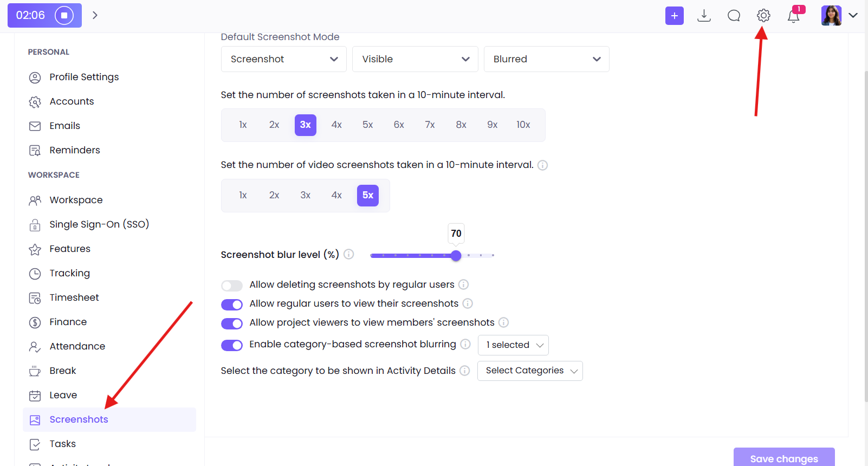
Task: Open the notifications bell
Action: [x=793, y=16]
